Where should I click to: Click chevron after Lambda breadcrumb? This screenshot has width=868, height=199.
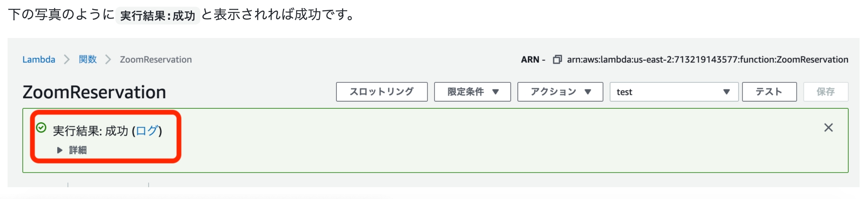coord(67,59)
